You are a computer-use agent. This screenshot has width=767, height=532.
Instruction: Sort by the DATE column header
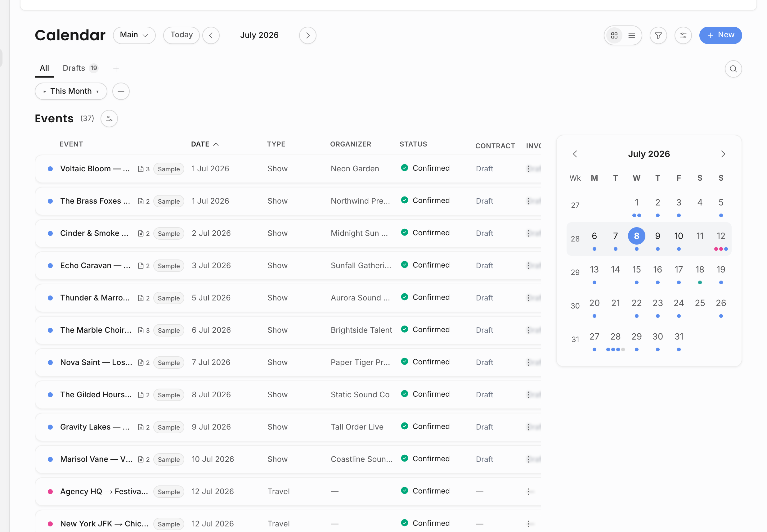(x=204, y=144)
